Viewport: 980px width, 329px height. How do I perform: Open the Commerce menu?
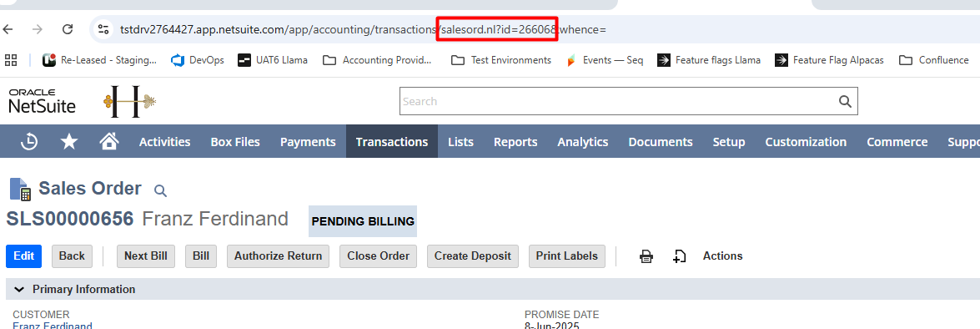tap(897, 142)
